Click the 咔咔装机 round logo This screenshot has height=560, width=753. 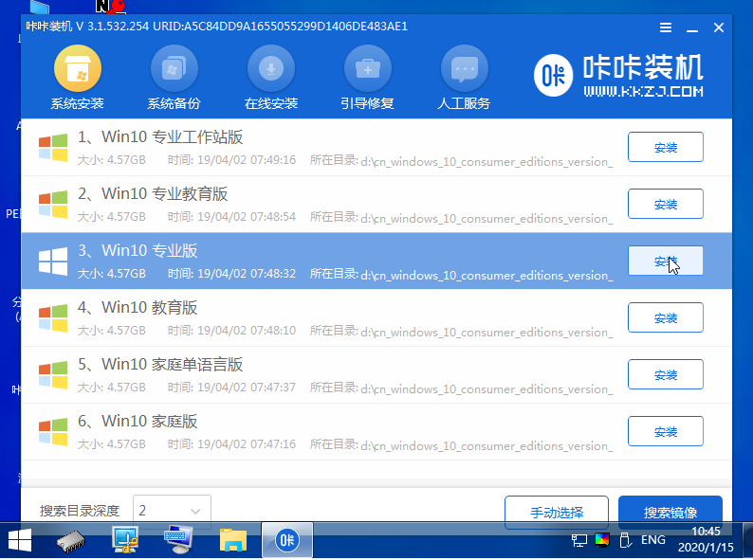coord(553,76)
